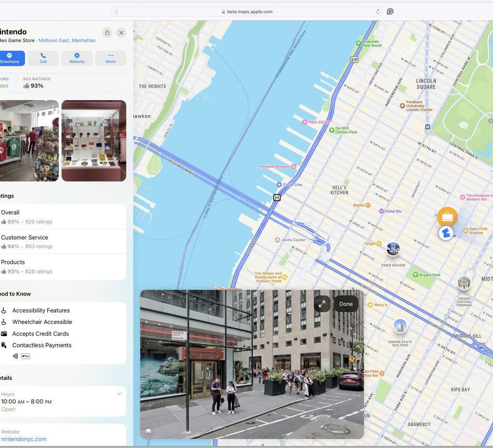Screen dimensions: 493x448
Task: Reload page using address bar refresh icon
Action: (x=378, y=11)
